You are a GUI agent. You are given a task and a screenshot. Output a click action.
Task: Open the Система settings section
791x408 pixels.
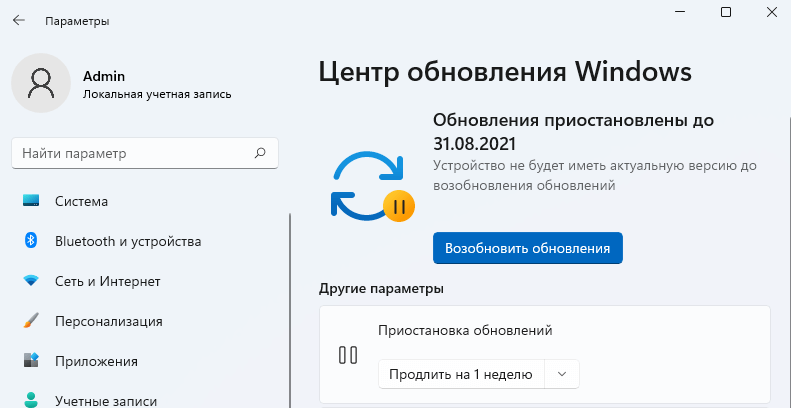(82, 201)
